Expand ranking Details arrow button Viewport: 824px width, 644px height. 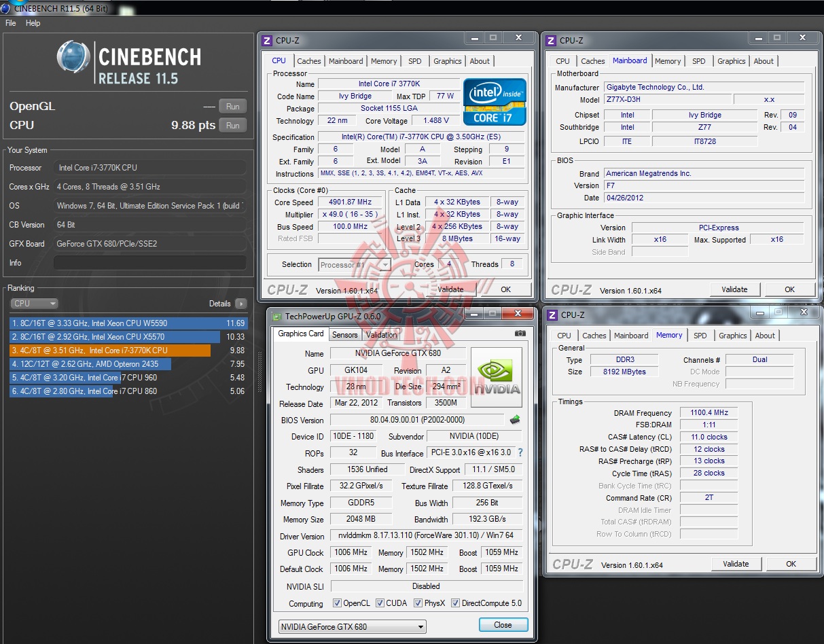(x=240, y=304)
